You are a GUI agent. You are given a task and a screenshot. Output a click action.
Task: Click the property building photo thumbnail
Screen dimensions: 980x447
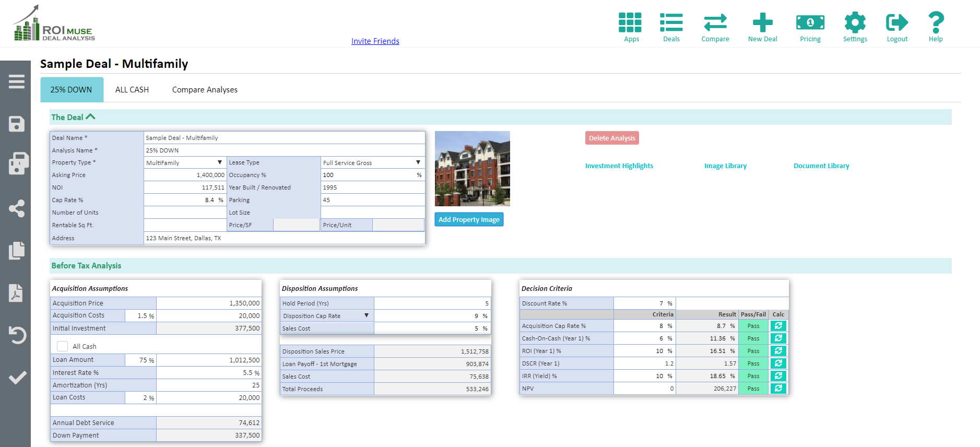point(473,169)
